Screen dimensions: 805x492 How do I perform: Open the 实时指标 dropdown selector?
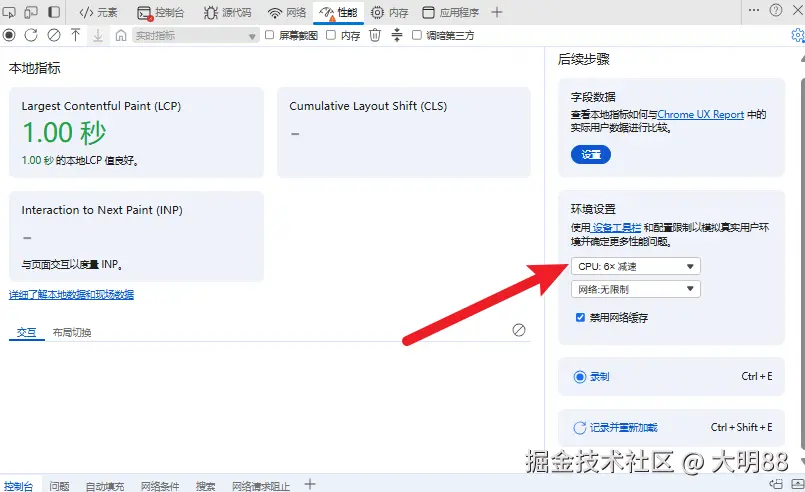click(x=195, y=35)
